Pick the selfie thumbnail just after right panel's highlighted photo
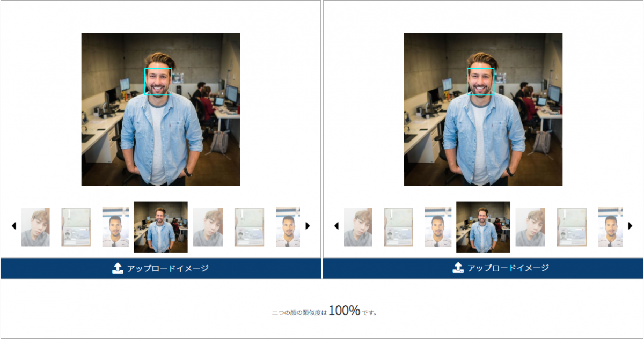 pyautogui.click(x=530, y=227)
